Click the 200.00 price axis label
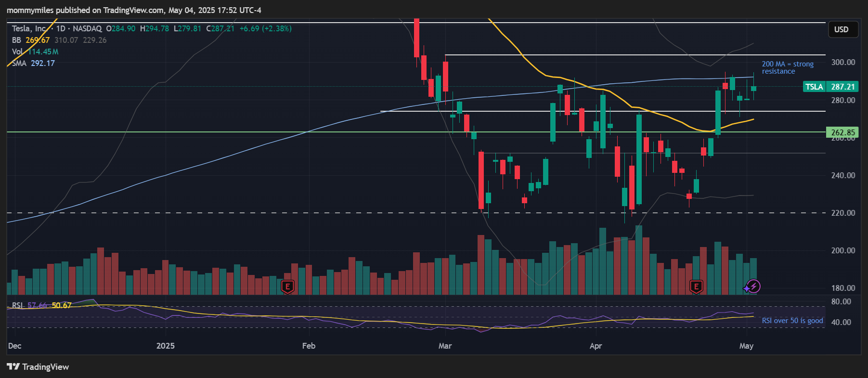Screen dimensions: 868x378 (x=843, y=250)
